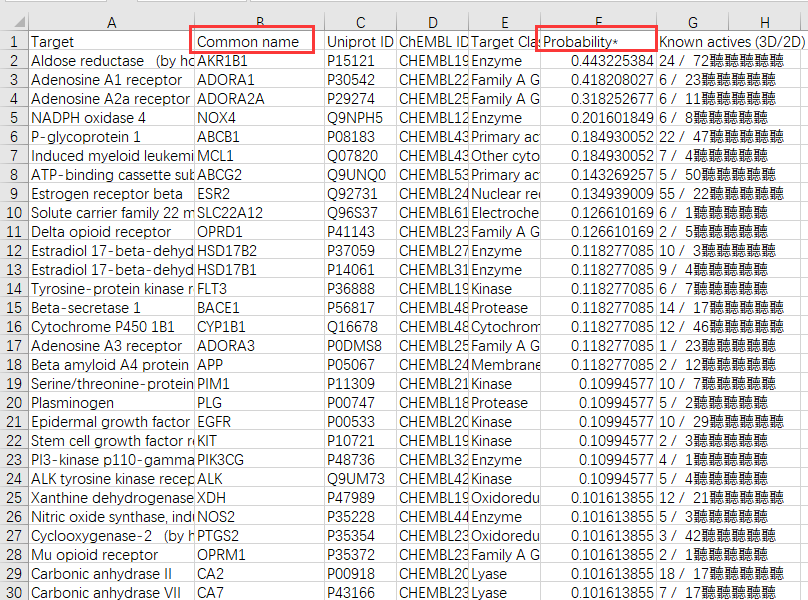
Task: Select cell with EGFR
Action: click(x=259, y=422)
